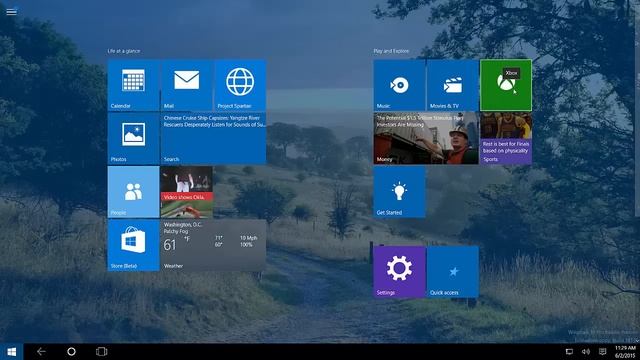
Task: Open the Mail tile
Action: pyautogui.click(x=187, y=85)
